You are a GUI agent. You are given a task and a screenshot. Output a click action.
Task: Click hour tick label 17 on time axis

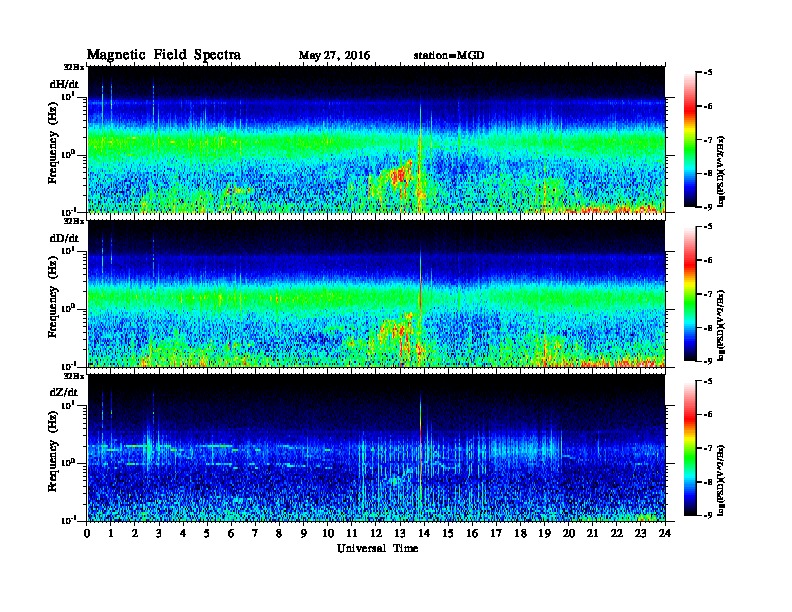(x=496, y=533)
